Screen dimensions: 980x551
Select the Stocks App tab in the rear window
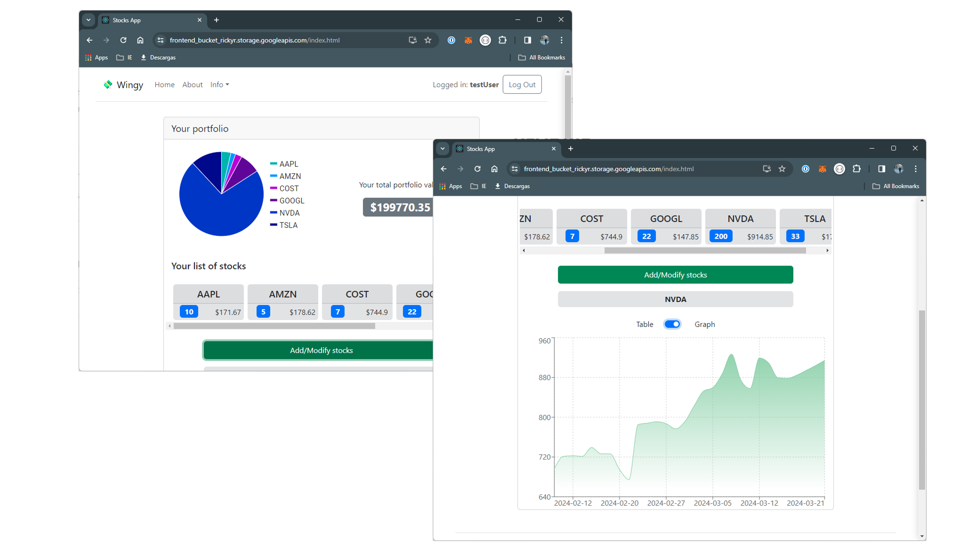[x=152, y=20]
